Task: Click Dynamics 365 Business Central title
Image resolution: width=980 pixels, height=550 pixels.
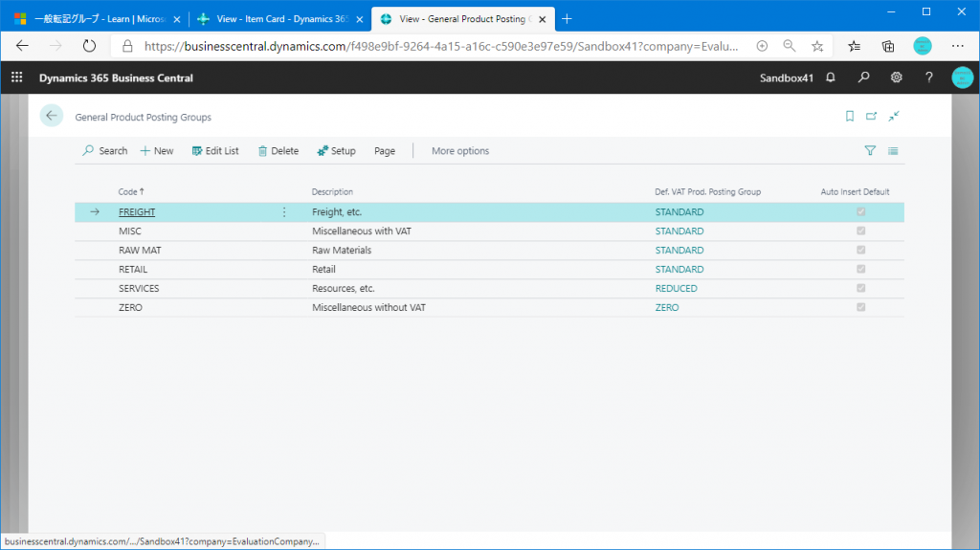Action: click(x=116, y=77)
